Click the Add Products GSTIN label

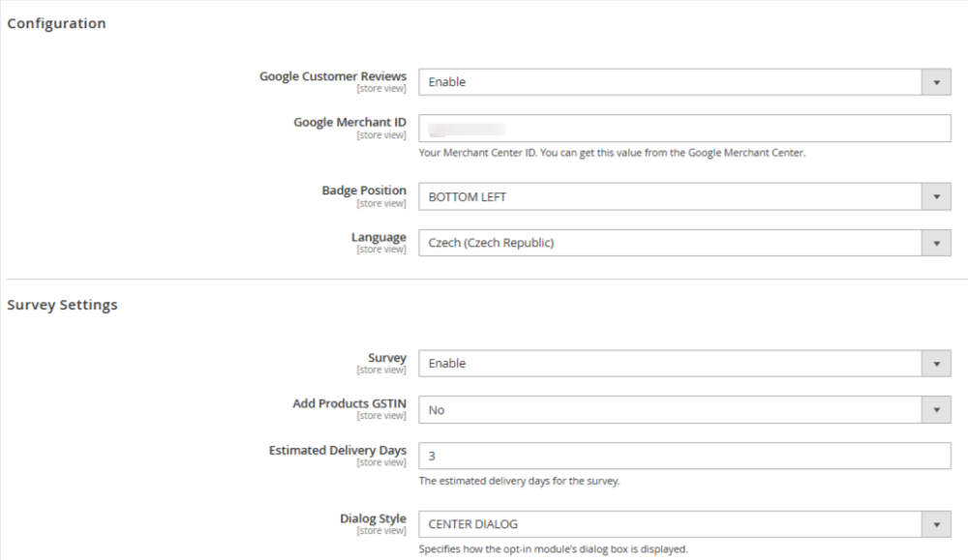pos(349,404)
